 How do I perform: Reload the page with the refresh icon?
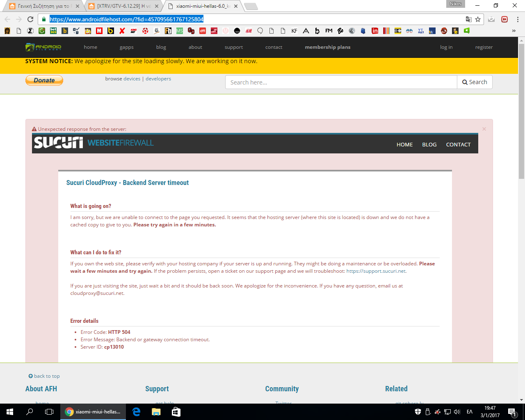tap(30, 19)
